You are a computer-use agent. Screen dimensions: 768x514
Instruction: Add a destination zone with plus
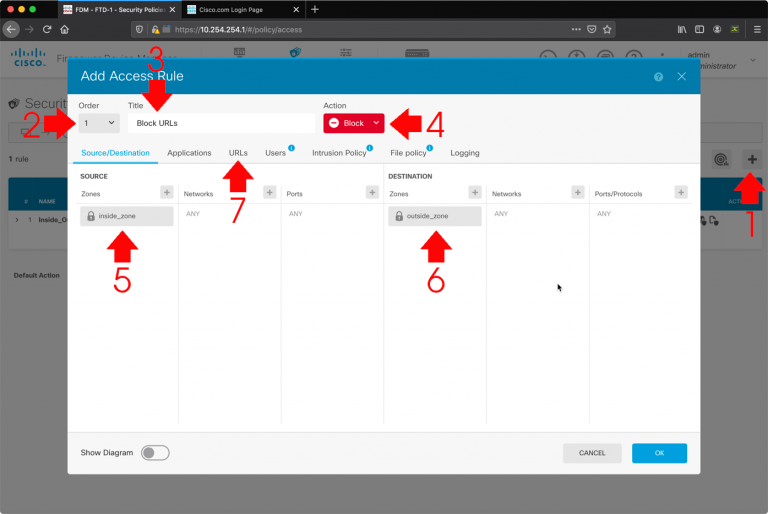(x=475, y=193)
